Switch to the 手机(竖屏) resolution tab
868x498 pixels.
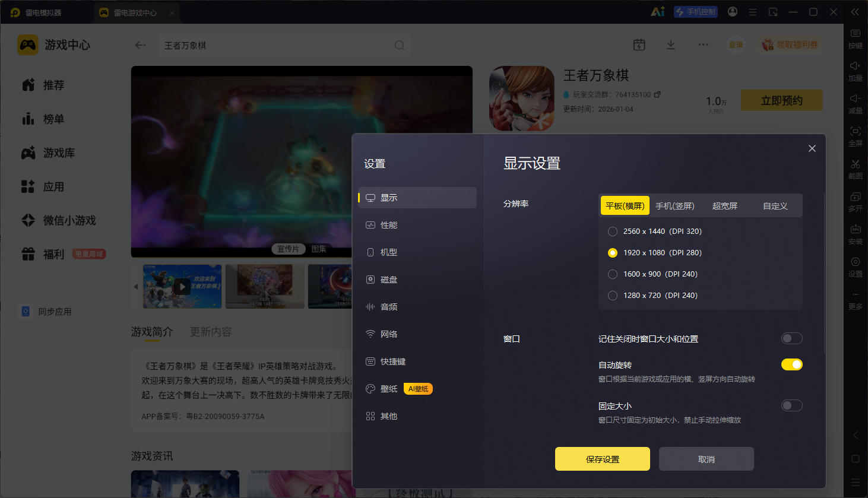[x=675, y=206]
